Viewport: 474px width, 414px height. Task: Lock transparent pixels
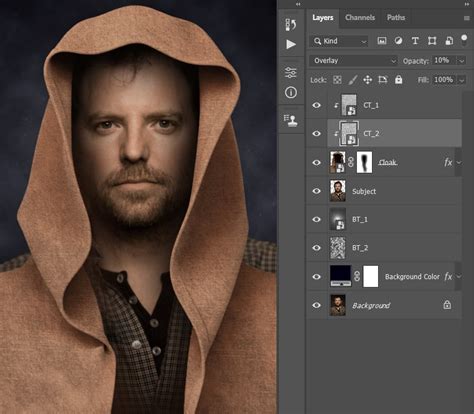[337, 80]
